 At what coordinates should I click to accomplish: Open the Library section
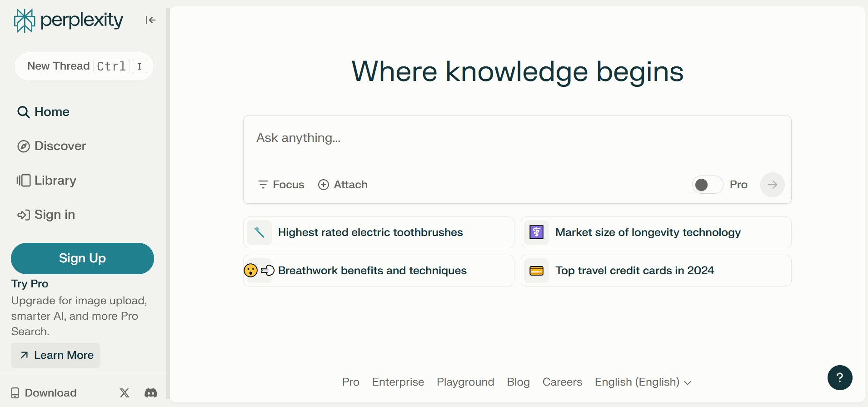(x=46, y=181)
